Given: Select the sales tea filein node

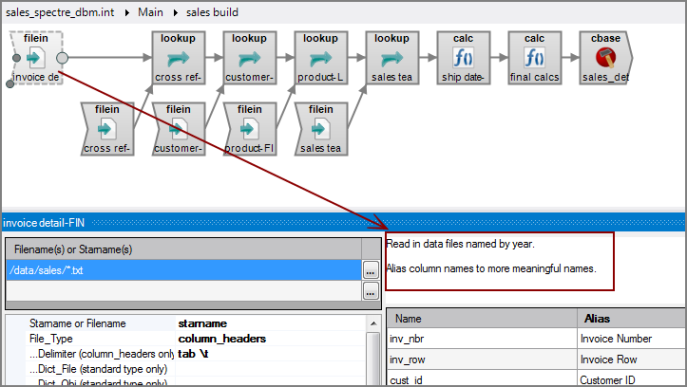Looking at the screenshot, I should [321, 129].
